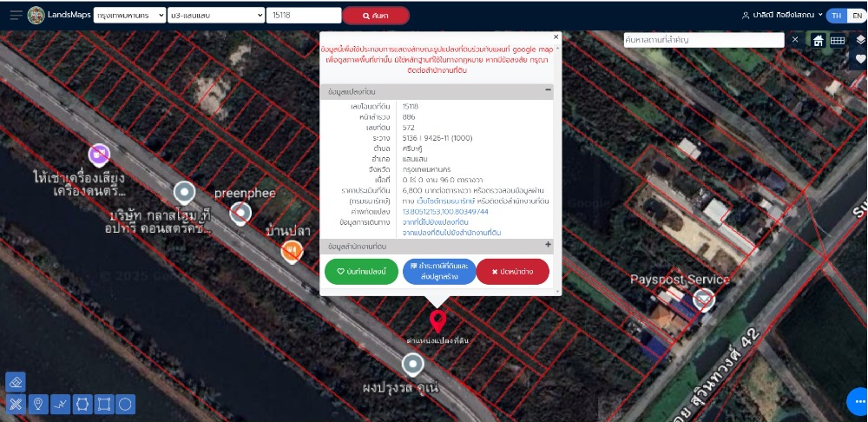Collapse the ข้อมูลแปลงที่ดิน section
868x422 pixels.
click(548, 90)
